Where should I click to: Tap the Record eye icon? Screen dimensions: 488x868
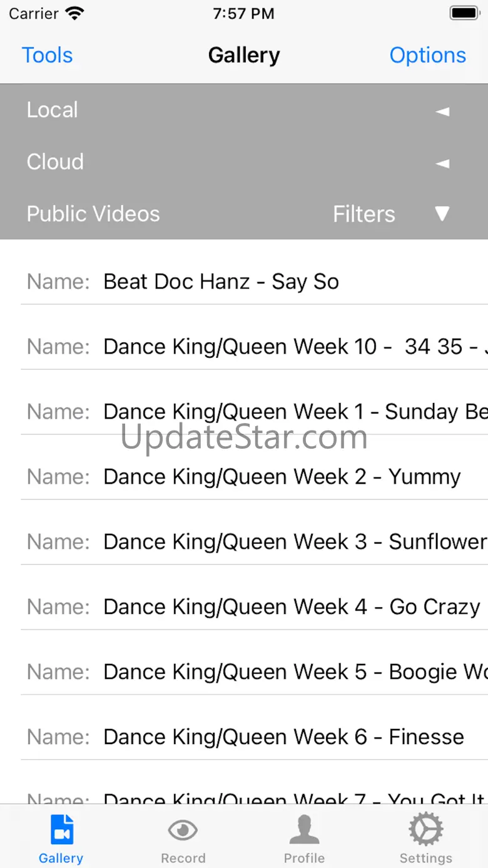coord(183,830)
